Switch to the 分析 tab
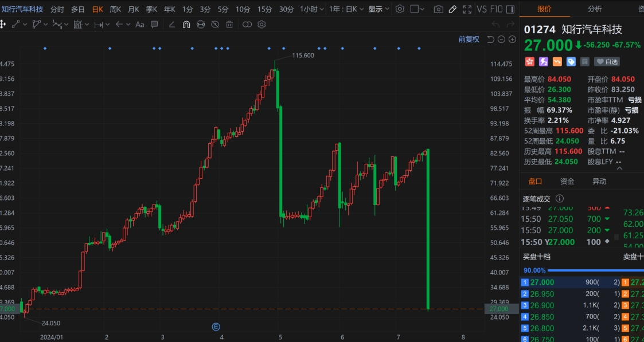The width and height of the screenshot is (644, 342). coord(595,9)
